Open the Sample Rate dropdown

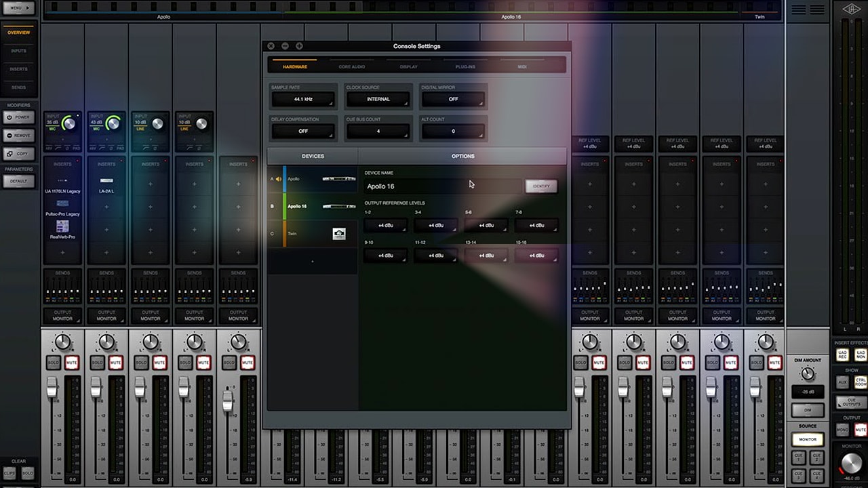[x=303, y=100]
